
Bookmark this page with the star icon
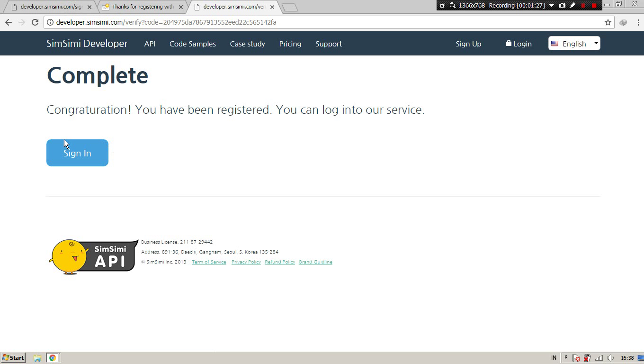coord(608,22)
